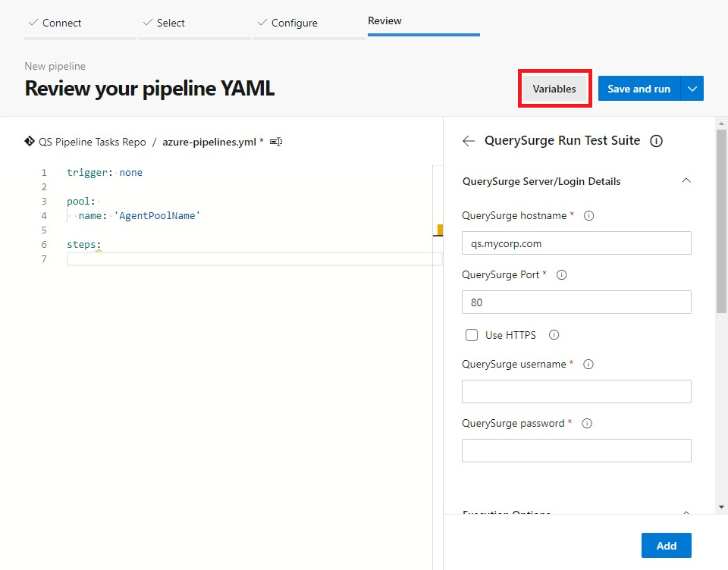Image resolution: width=728 pixels, height=570 pixels.
Task: Click QS Pipeline Tasks Repo link
Action: (92, 142)
